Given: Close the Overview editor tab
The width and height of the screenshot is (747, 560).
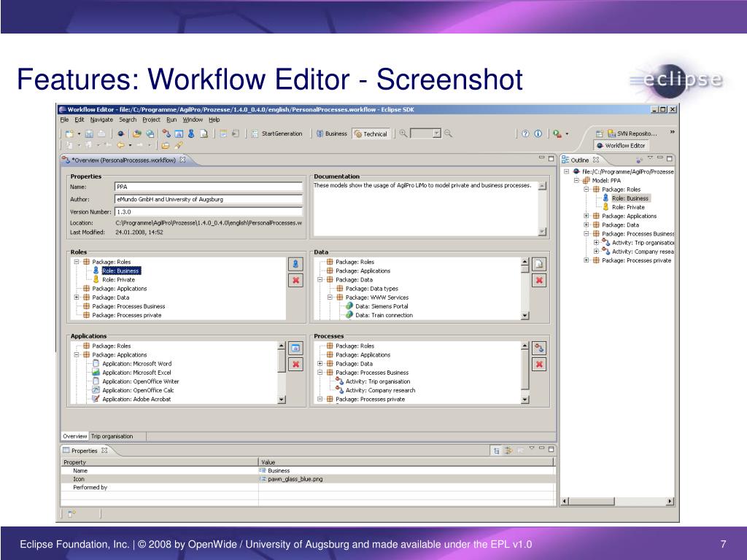Looking at the screenshot, I should (182, 160).
